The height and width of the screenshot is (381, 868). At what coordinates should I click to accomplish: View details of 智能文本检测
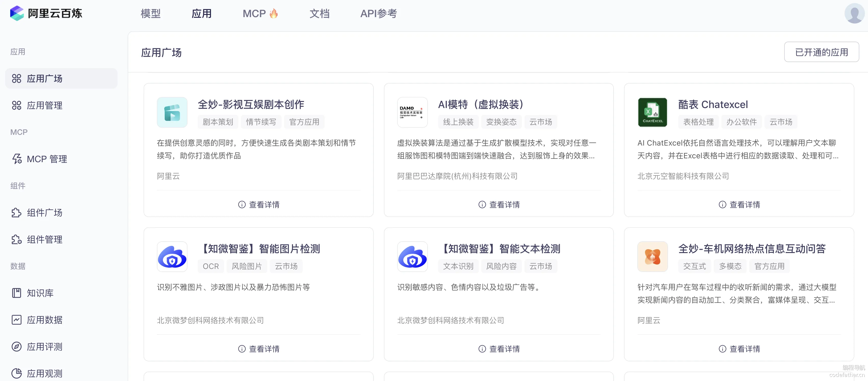[499, 349]
